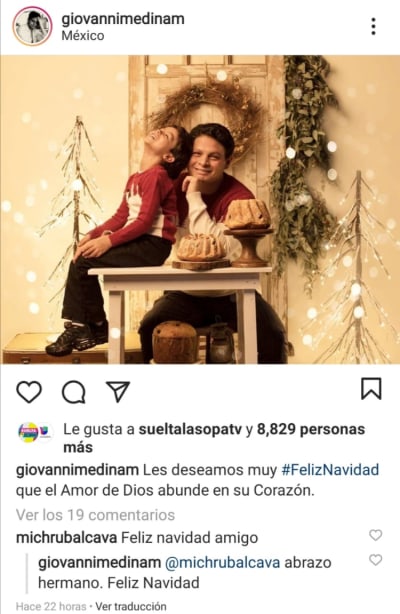Open comments via speech bubble icon
400x614 pixels.
[x=74, y=392]
